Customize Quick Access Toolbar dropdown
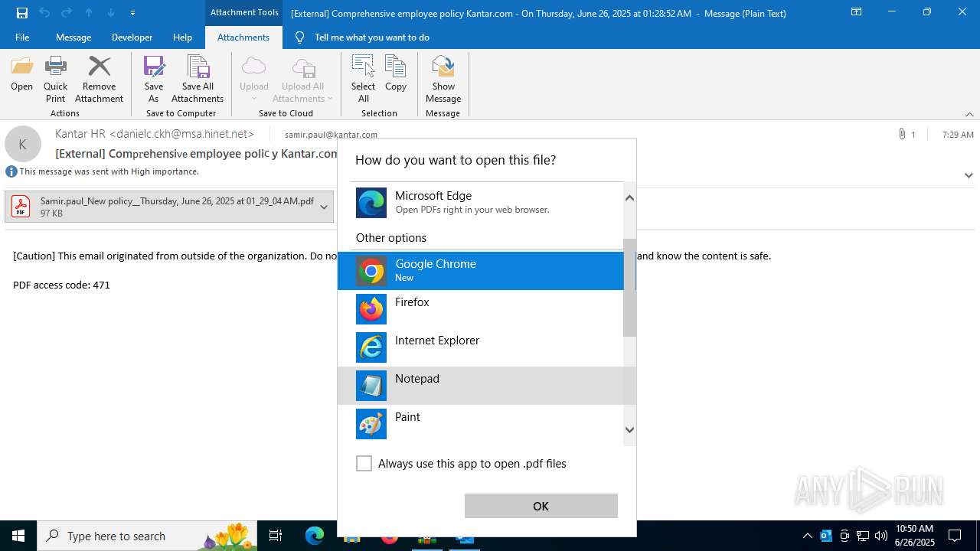 (x=132, y=13)
